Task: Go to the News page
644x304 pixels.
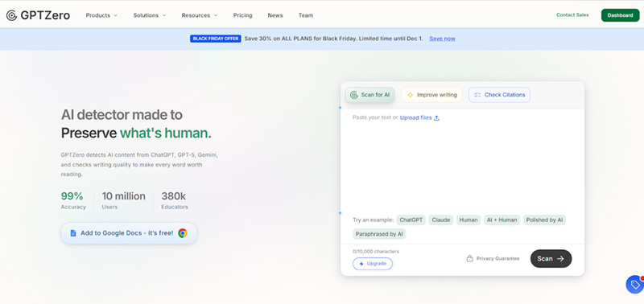Action: pos(275,15)
